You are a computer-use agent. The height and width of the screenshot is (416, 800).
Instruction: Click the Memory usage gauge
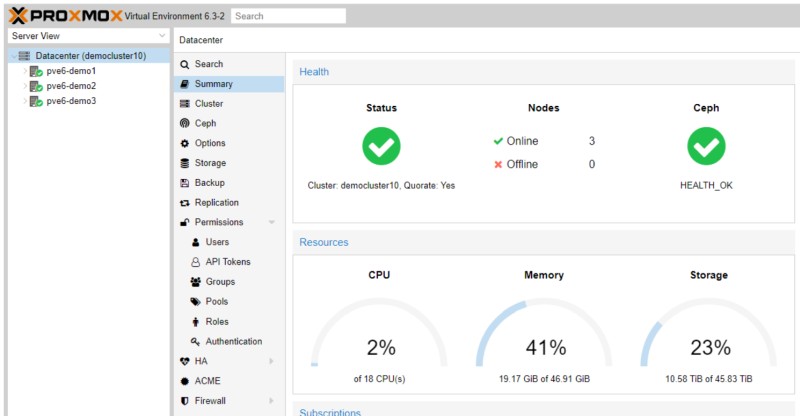[x=544, y=332]
